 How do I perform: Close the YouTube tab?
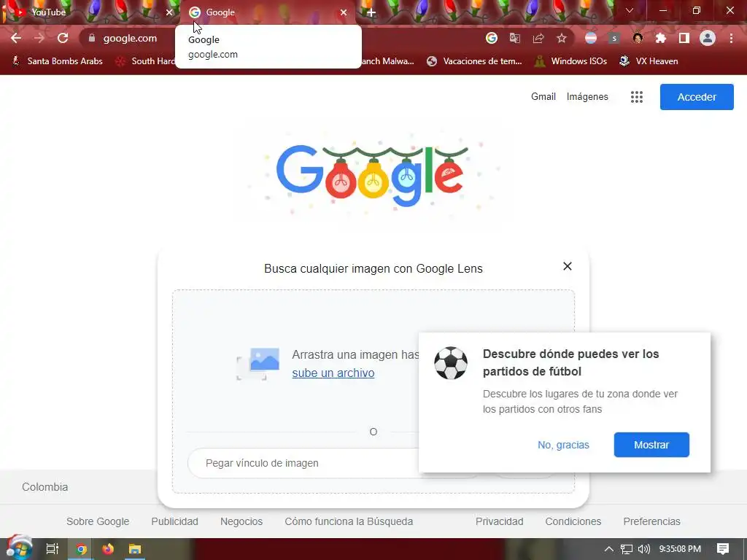(x=169, y=12)
